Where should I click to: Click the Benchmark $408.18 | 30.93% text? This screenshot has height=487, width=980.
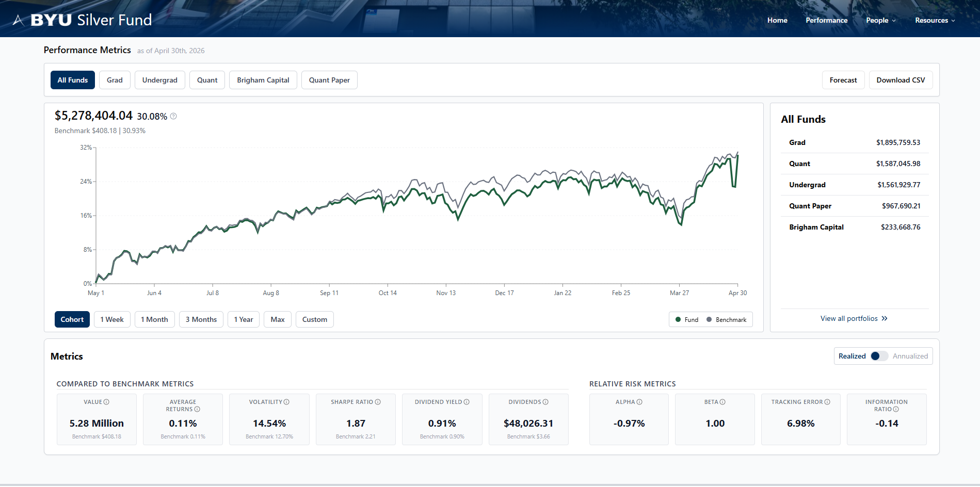coord(100,131)
